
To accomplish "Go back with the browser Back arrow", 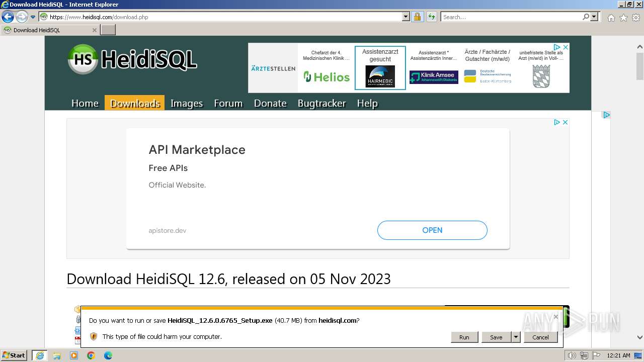I will tap(8, 17).
